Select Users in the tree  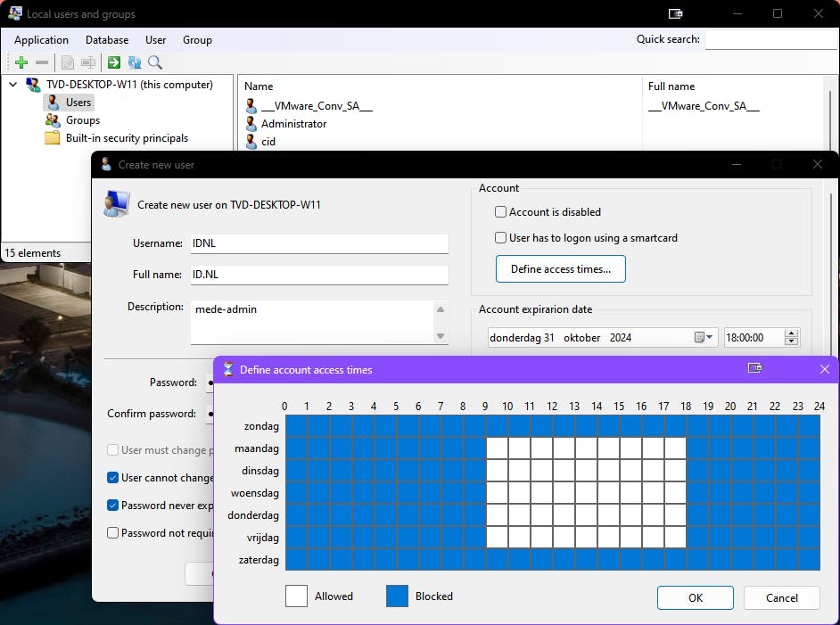(78, 103)
